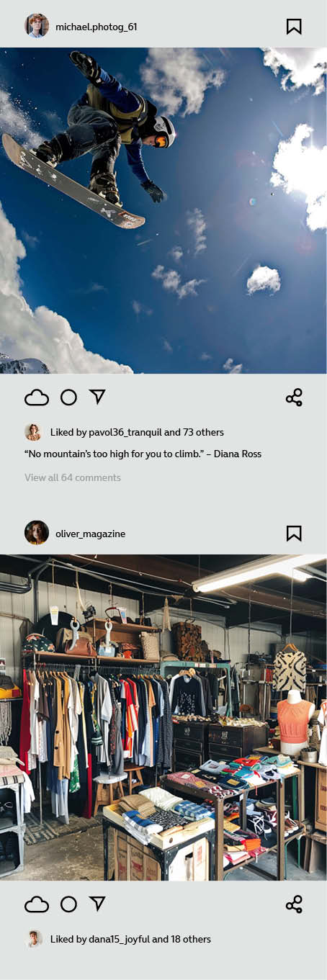Open comments via circle icon on snowboard post

click(x=68, y=397)
